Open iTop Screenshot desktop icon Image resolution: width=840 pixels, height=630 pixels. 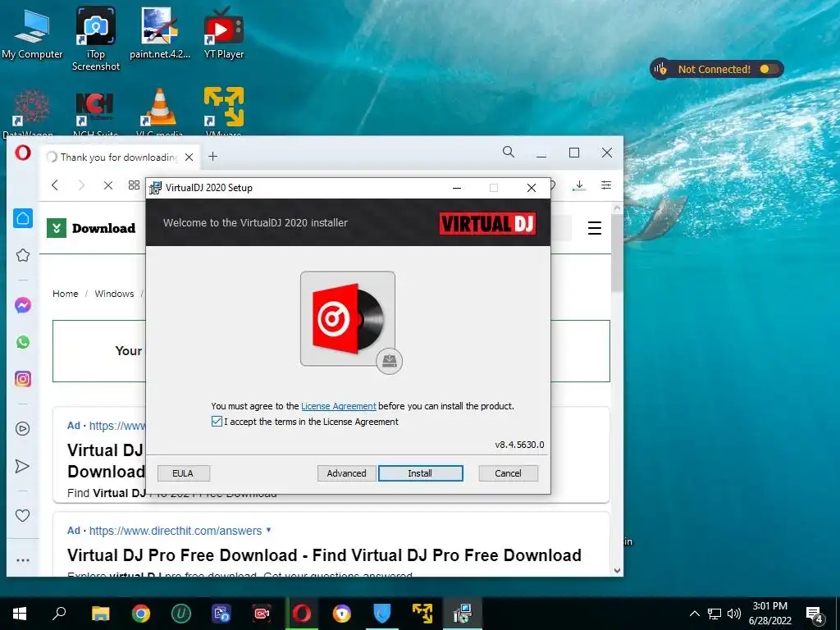tap(96, 39)
